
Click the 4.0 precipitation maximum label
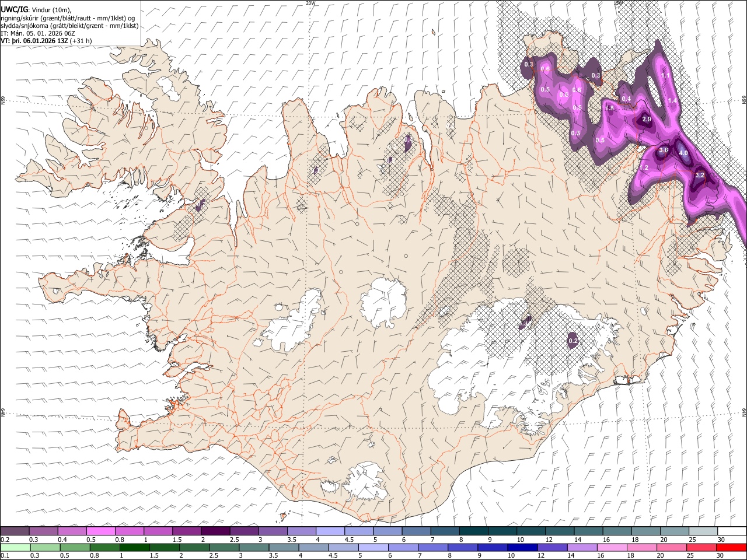coord(683,153)
